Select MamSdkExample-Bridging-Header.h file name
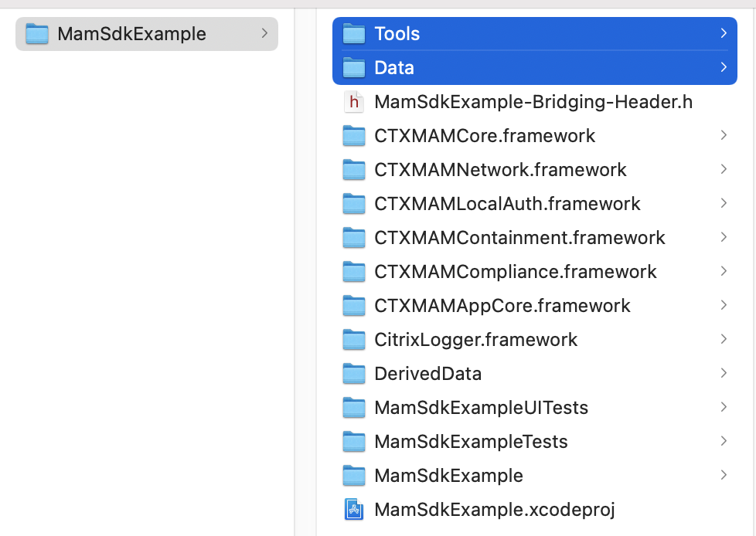756x536 pixels. [x=533, y=102]
